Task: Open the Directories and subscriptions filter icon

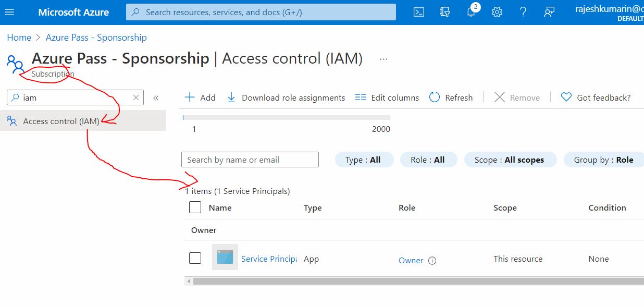Action: pos(444,12)
